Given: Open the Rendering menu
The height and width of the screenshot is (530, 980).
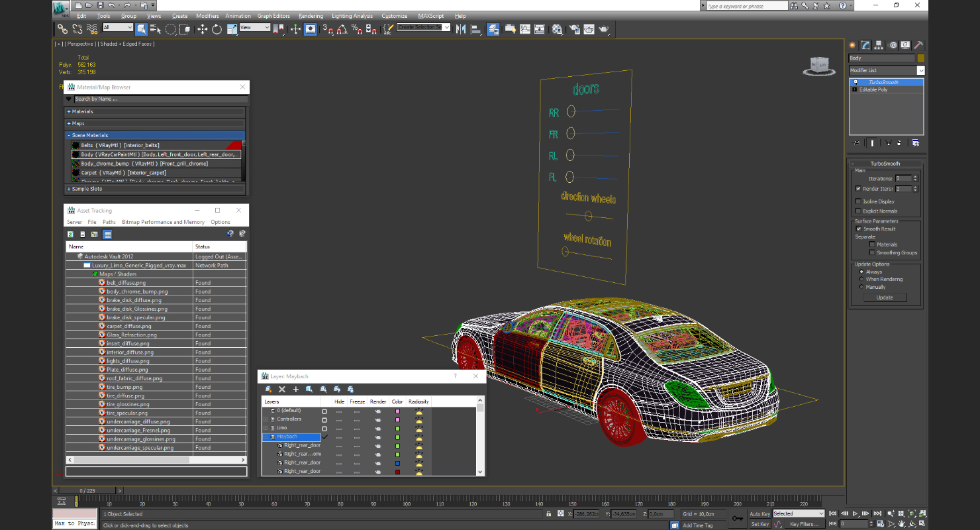Looking at the screenshot, I should coord(311,16).
